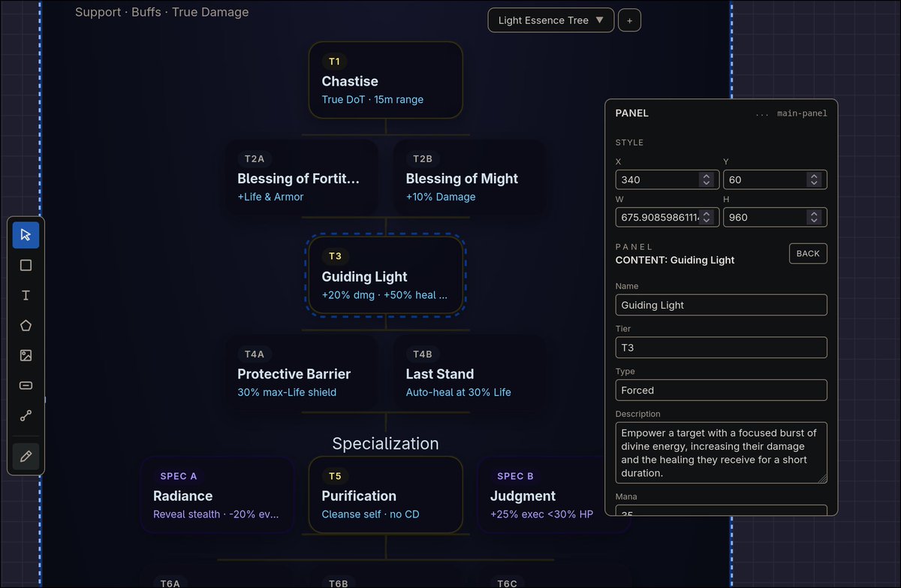Click the SPEC B badge
Screen dimensions: 901x588
515,476
